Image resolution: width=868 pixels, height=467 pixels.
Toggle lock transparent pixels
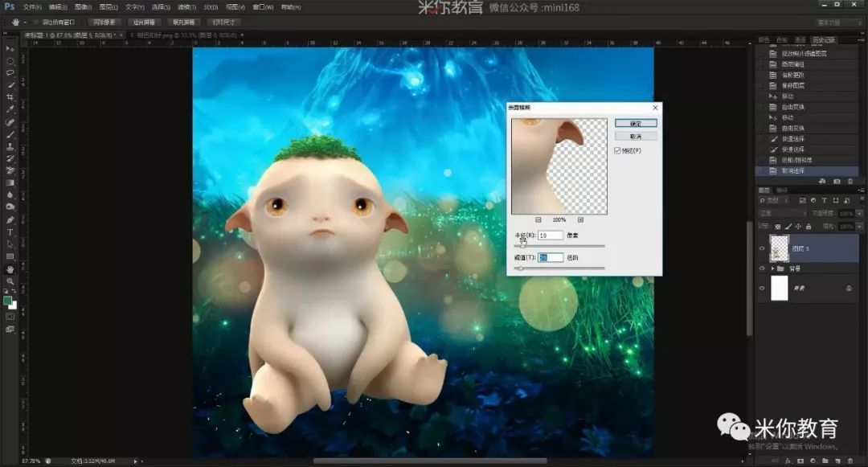778,227
